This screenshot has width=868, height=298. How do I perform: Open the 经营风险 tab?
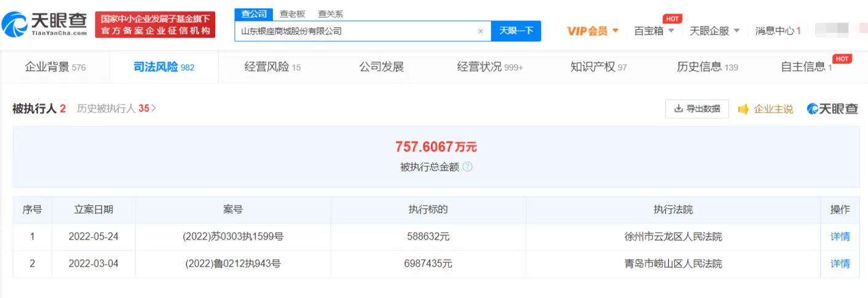(272, 67)
